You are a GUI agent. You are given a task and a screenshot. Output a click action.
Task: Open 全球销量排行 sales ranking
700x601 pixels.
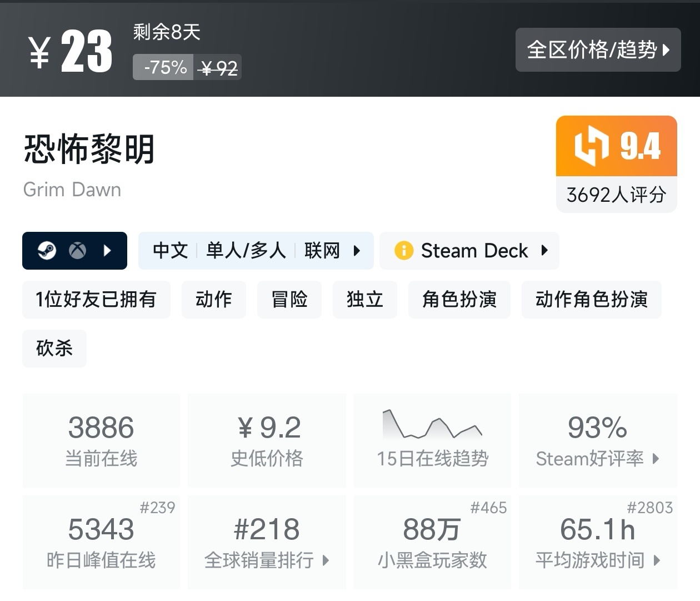[x=267, y=542]
